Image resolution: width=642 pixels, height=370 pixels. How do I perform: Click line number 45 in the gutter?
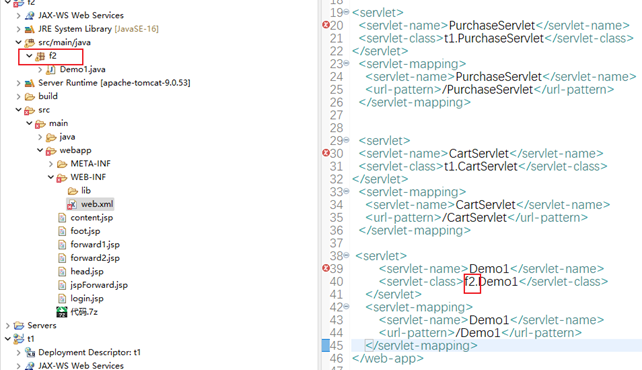pos(337,346)
